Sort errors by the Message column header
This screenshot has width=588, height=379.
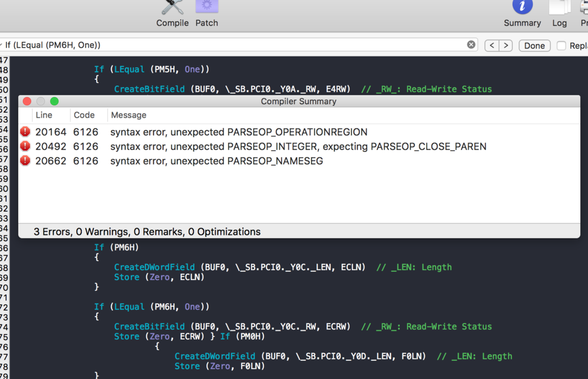129,115
